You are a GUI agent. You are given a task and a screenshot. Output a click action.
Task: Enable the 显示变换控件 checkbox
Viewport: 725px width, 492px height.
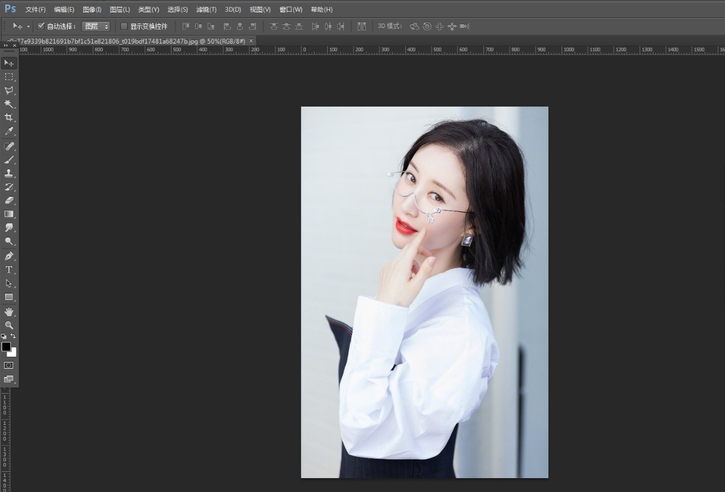[123, 26]
